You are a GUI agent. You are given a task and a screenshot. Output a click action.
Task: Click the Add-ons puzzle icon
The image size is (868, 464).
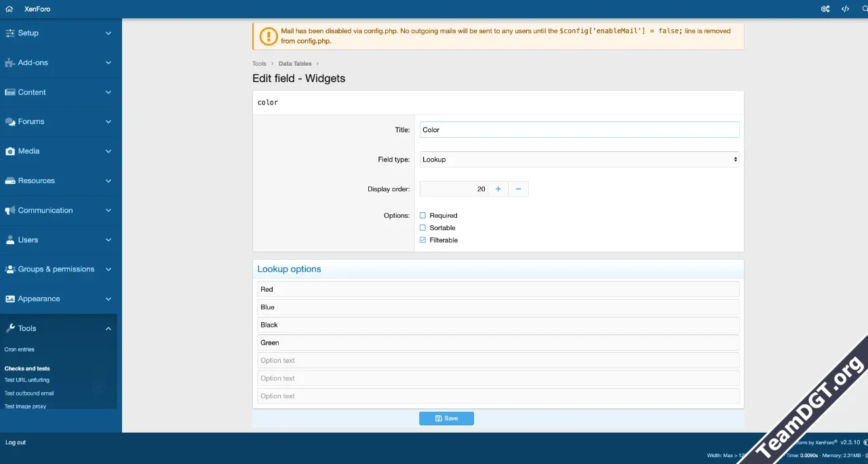tap(9, 62)
